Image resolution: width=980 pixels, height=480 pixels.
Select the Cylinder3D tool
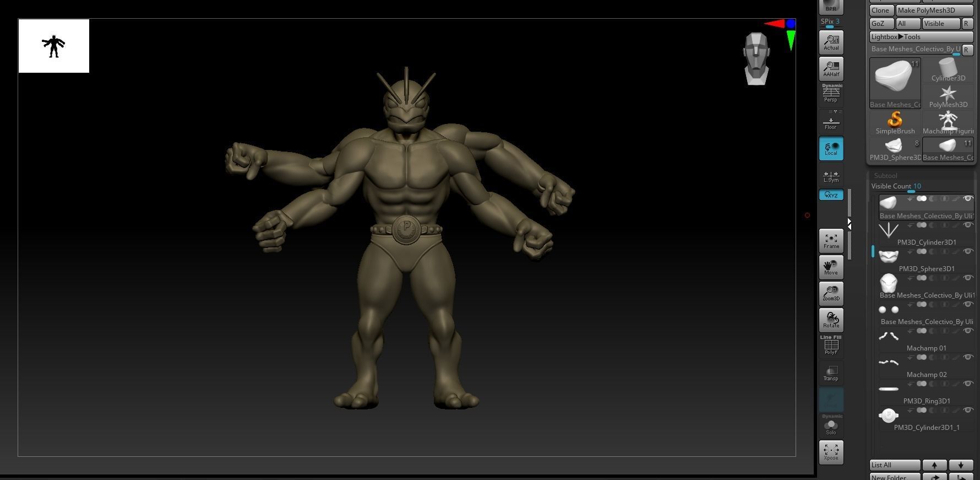(948, 70)
